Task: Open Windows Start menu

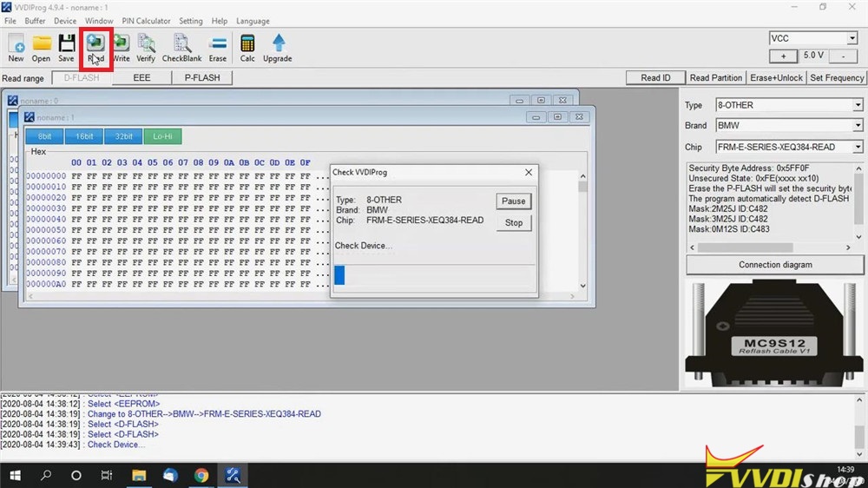Action: (x=15, y=475)
